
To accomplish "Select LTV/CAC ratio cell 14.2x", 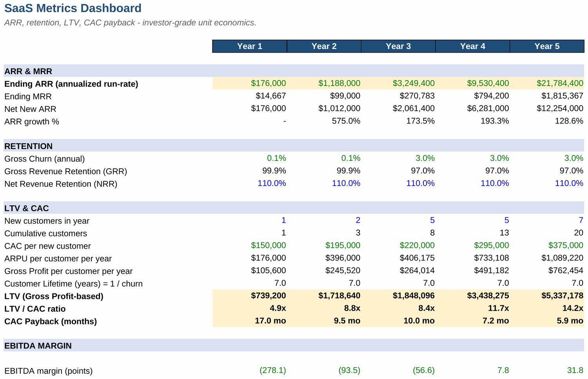I will 547,308.
